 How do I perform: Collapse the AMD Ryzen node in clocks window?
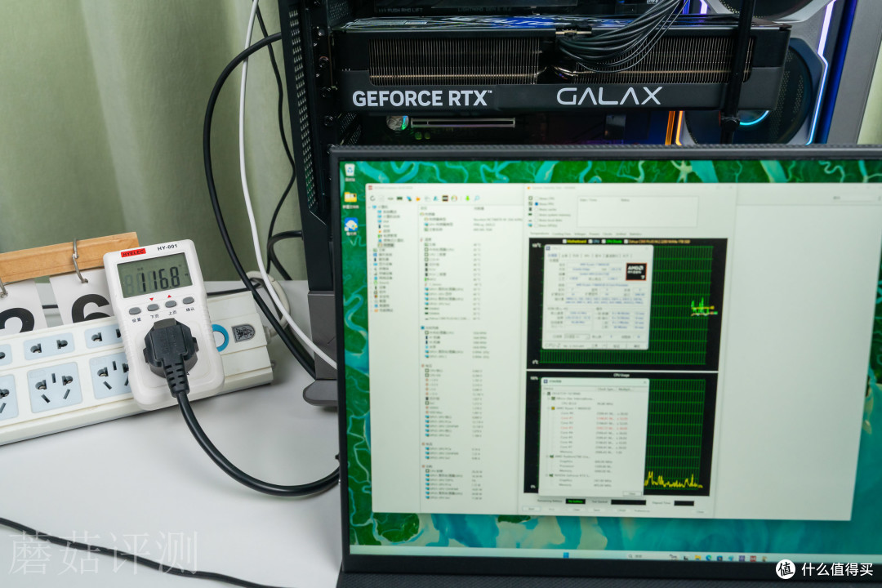point(549,408)
